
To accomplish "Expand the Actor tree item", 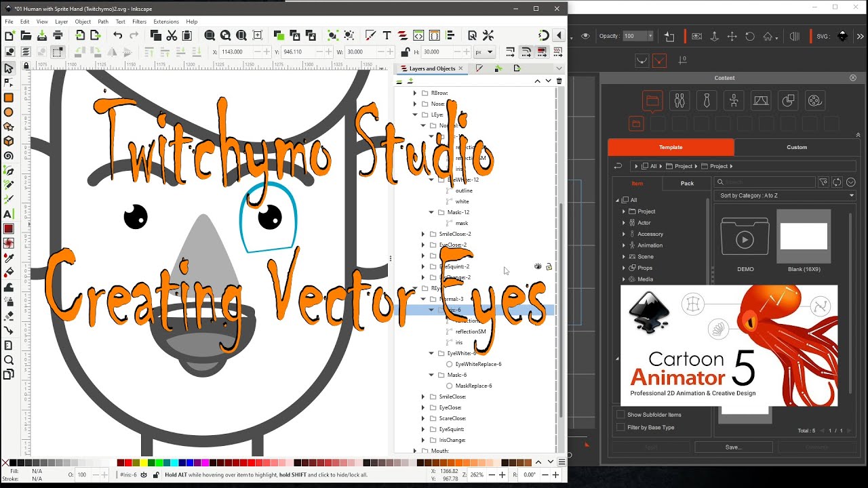I will tap(624, 222).
